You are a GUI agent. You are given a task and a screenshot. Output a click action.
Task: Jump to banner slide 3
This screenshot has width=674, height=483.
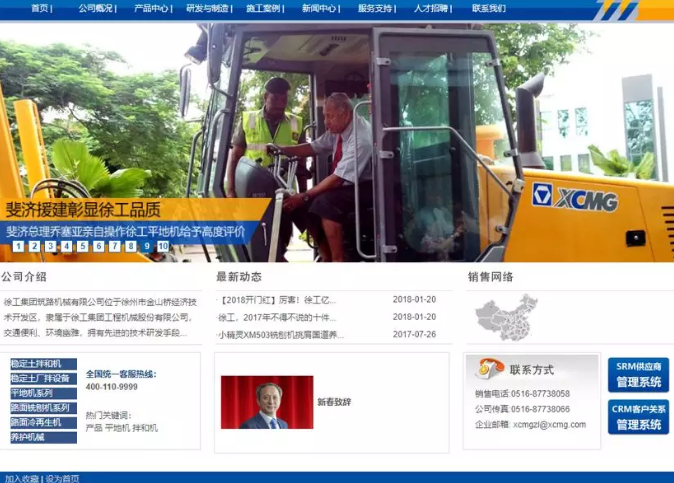tap(50, 246)
